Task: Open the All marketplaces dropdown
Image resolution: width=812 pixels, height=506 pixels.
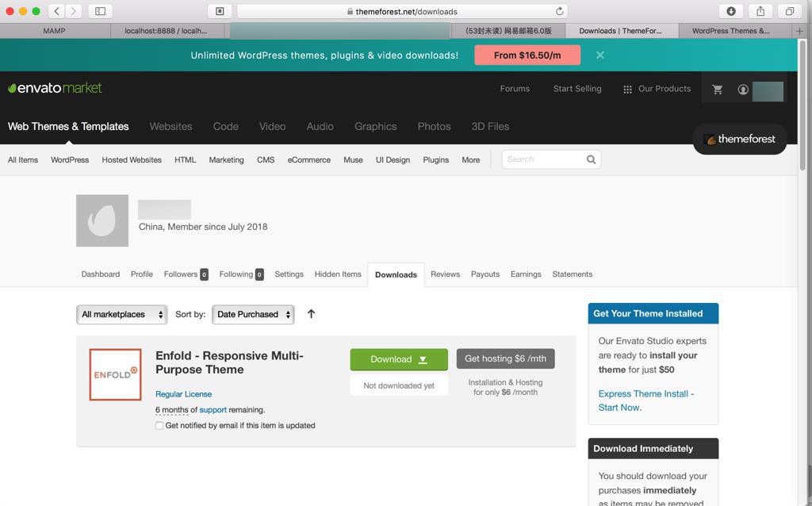Action: click(121, 314)
